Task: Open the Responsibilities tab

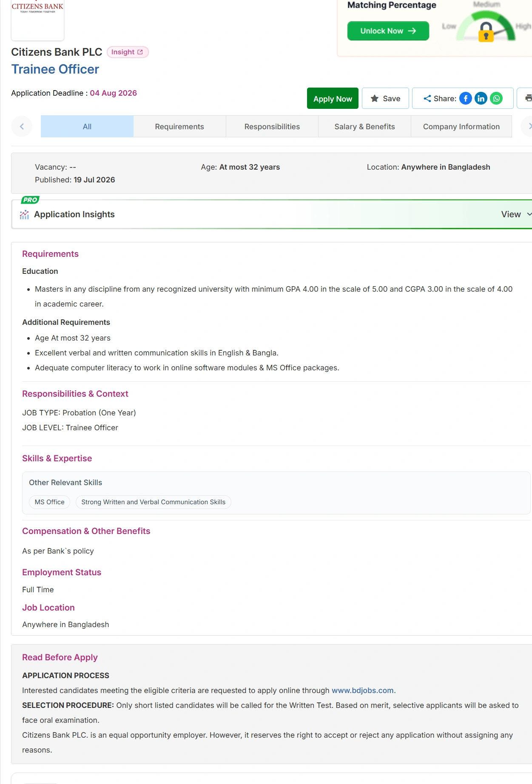Action: [272, 127]
